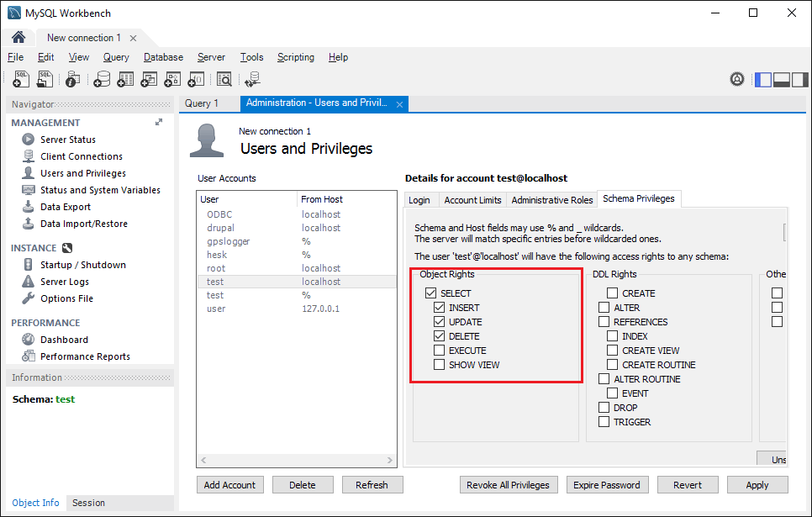The image size is (812, 517).
Task: Enable the SHOW VIEW right
Action: (439, 365)
